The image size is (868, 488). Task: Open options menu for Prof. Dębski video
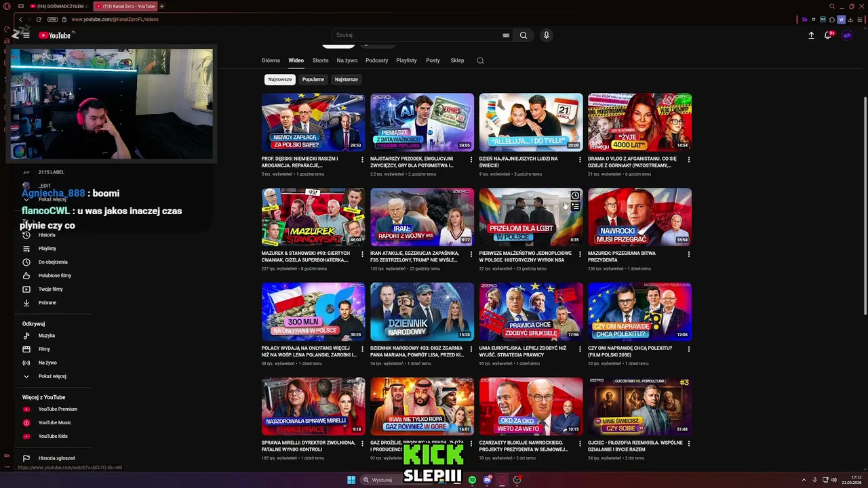coord(363,160)
